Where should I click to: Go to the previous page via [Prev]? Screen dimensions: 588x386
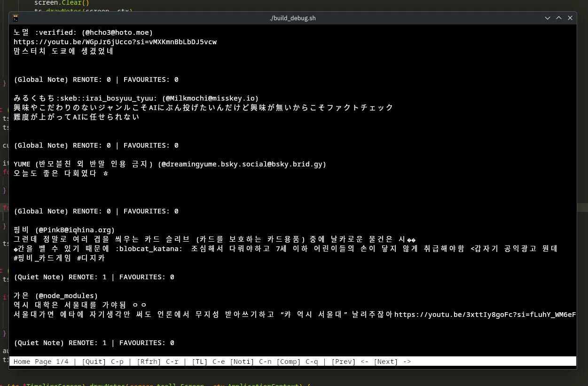[350, 362]
